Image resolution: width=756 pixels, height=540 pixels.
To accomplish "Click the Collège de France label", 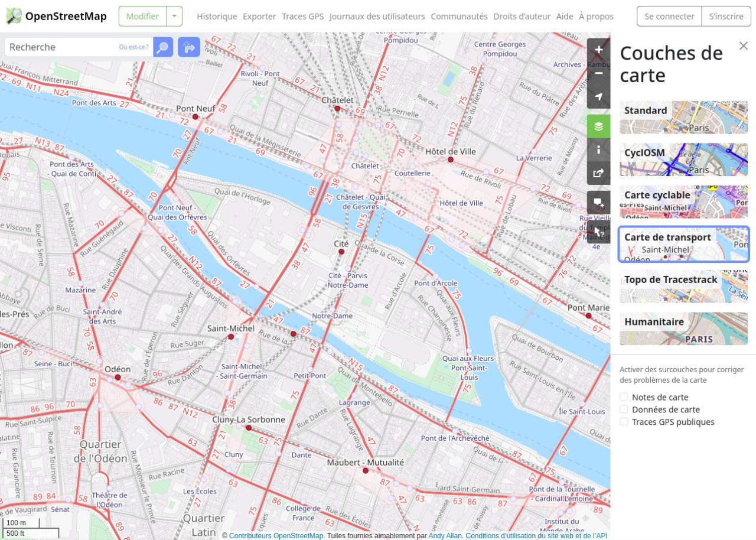I will (x=303, y=513).
